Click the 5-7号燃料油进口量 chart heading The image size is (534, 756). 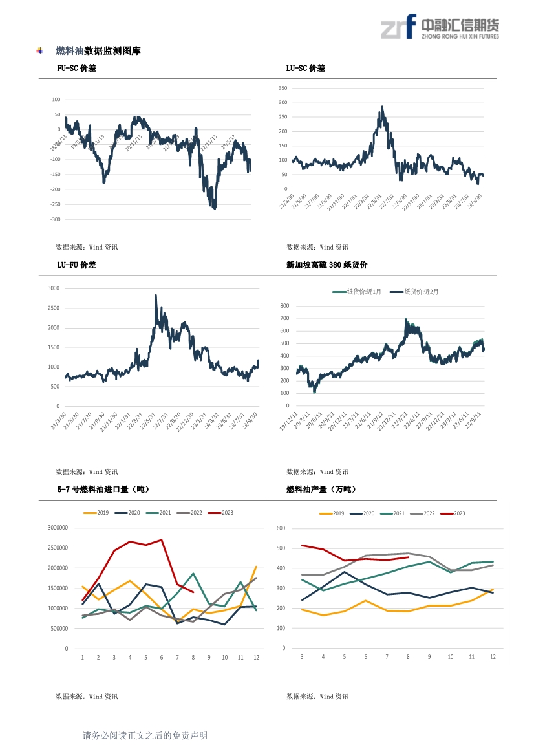pyautogui.click(x=103, y=490)
